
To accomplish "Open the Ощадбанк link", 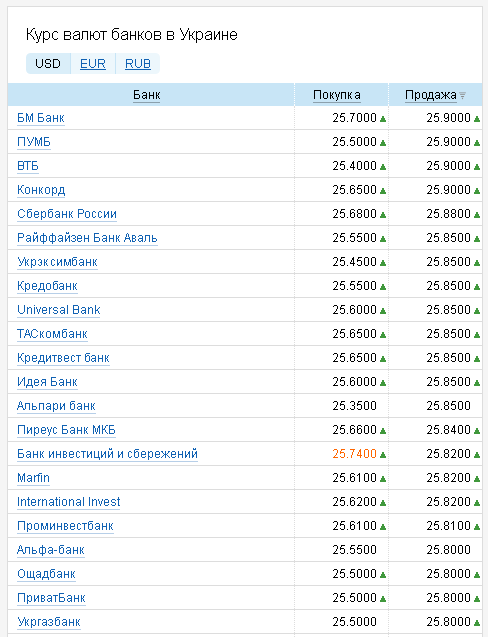I will [x=46, y=574].
